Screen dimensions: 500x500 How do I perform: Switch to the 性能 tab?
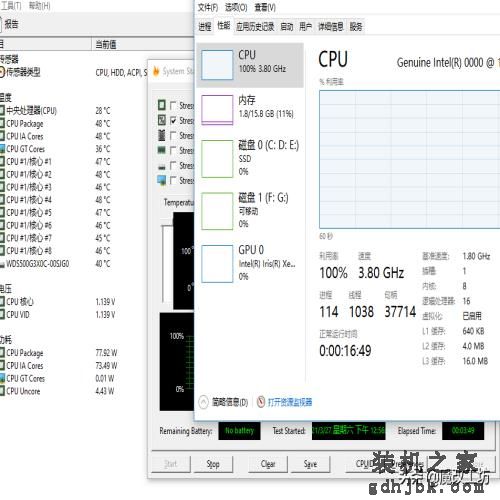[224, 26]
